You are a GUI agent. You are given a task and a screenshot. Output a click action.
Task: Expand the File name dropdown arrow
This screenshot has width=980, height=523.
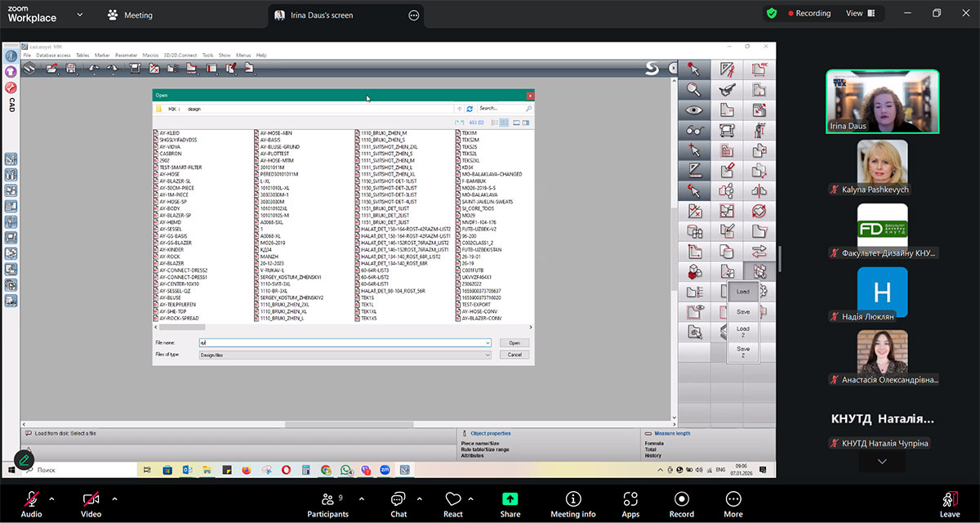[x=488, y=343]
